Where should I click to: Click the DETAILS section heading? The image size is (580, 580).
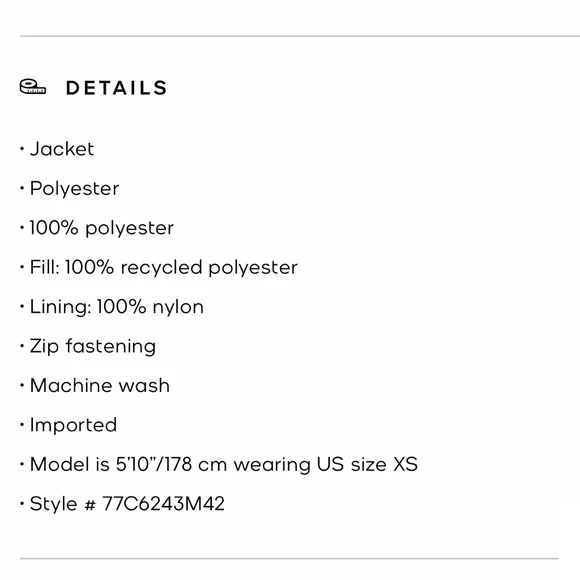(x=117, y=88)
